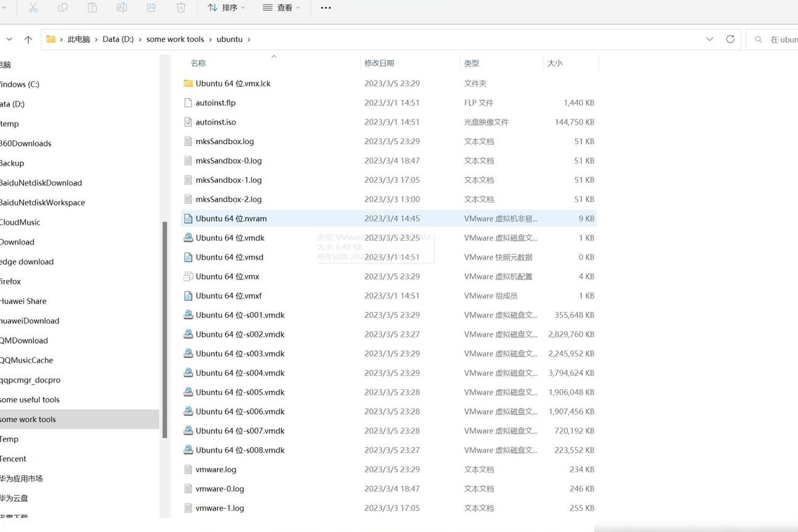Viewport: 798px width, 532px height.
Task: Select file name vmware-0.log
Action: (220, 488)
